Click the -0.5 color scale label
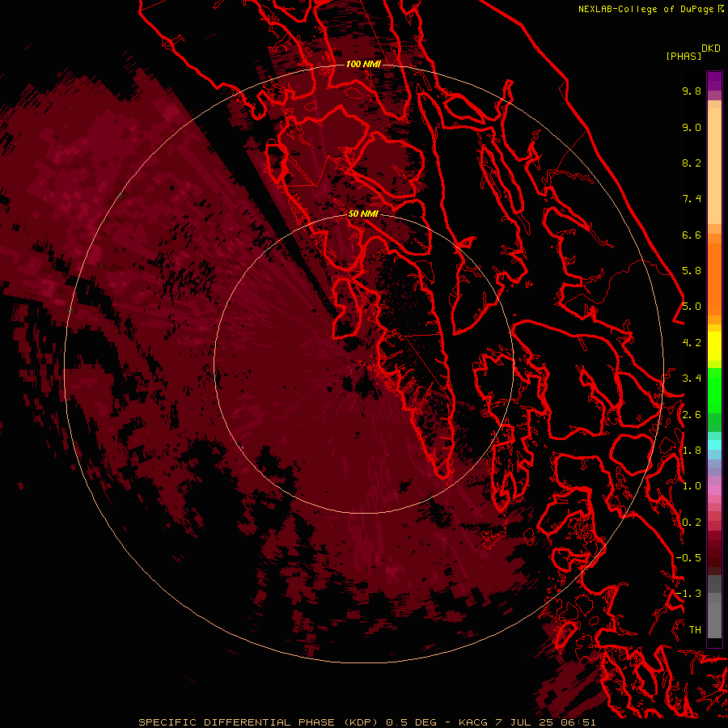The image size is (728, 728). tap(688, 558)
